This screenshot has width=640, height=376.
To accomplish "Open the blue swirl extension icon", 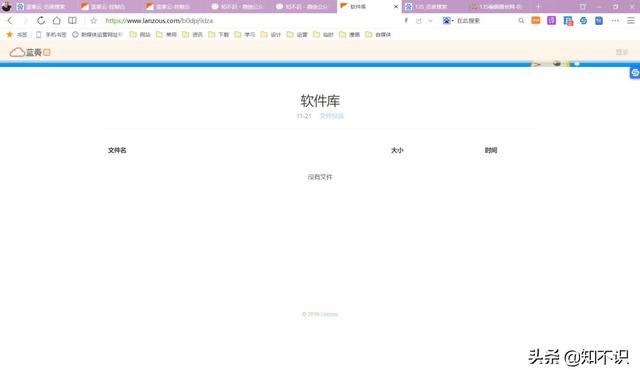I will [583, 20].
